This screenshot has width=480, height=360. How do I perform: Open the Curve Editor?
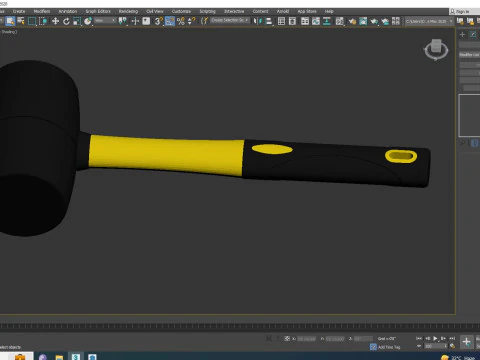pyautogui.click(x=316, y=21)
